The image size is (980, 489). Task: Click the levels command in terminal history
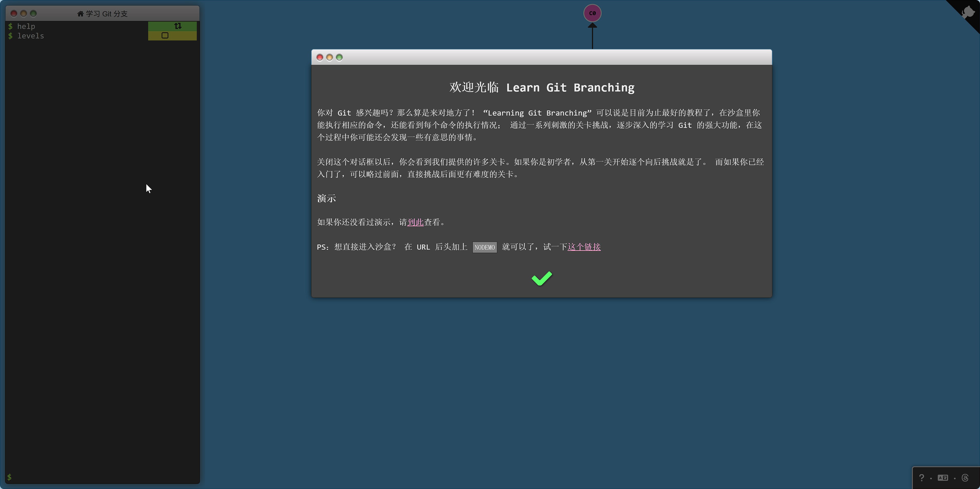(30, 36)
